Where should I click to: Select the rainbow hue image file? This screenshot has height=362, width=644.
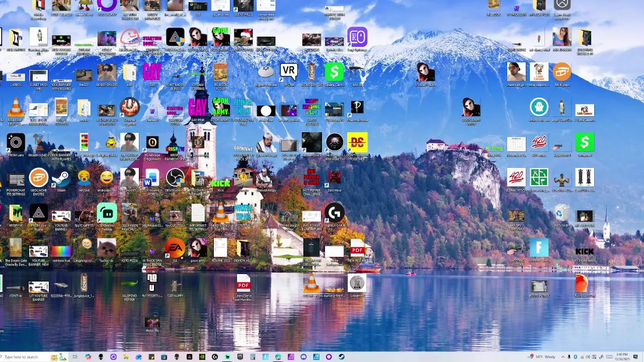[x=61, y=252]
